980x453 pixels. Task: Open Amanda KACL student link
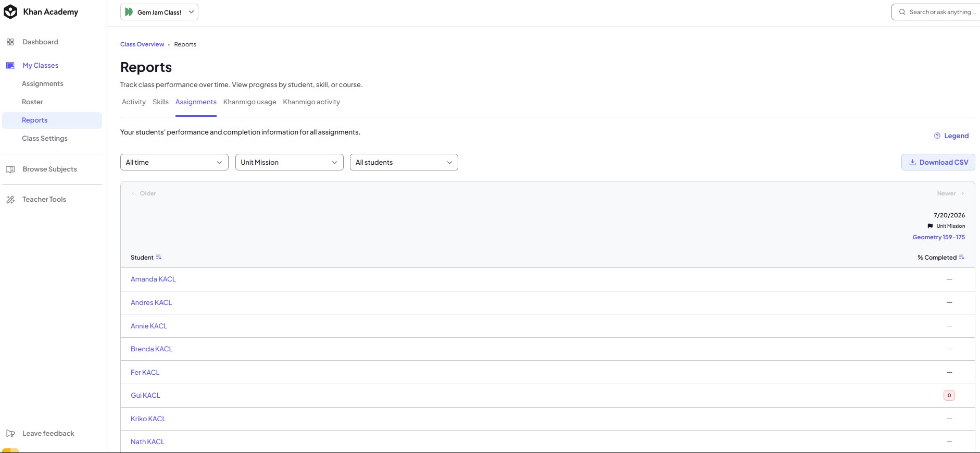click(x=153, y=279)
